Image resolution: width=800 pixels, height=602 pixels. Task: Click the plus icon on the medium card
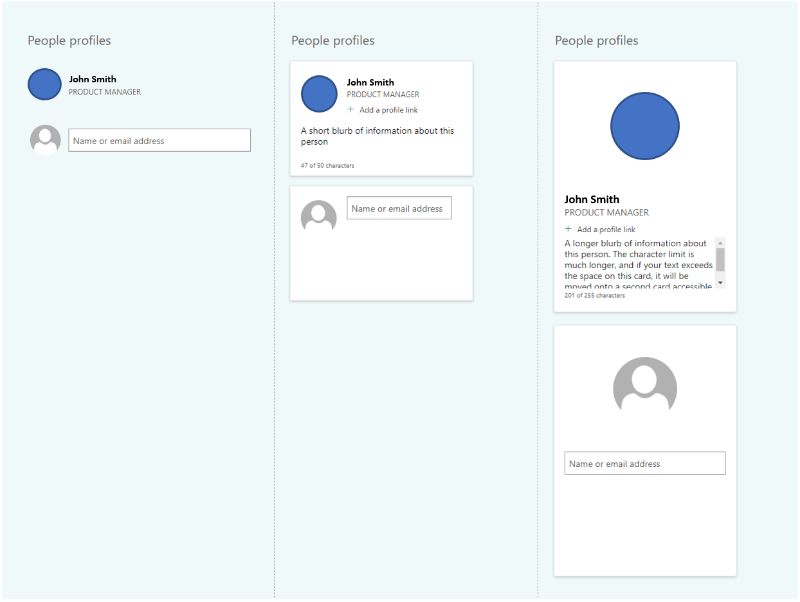pyautogui.click(x=350, y=109)
